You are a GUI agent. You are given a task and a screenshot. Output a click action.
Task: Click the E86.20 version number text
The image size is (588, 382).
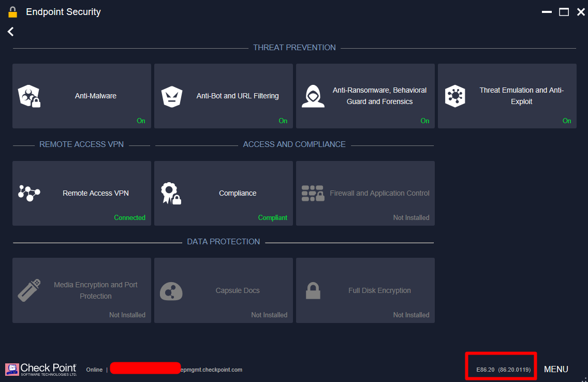[485, 370]
